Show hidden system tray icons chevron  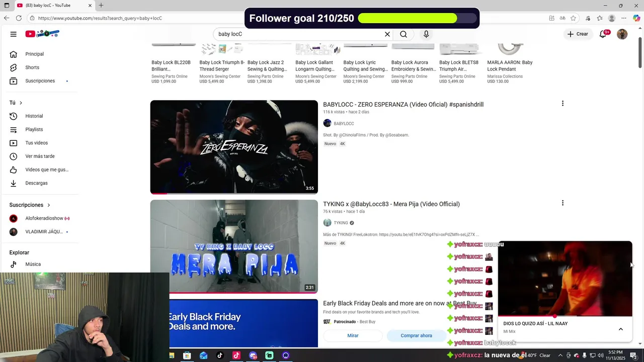coord(560,355)
